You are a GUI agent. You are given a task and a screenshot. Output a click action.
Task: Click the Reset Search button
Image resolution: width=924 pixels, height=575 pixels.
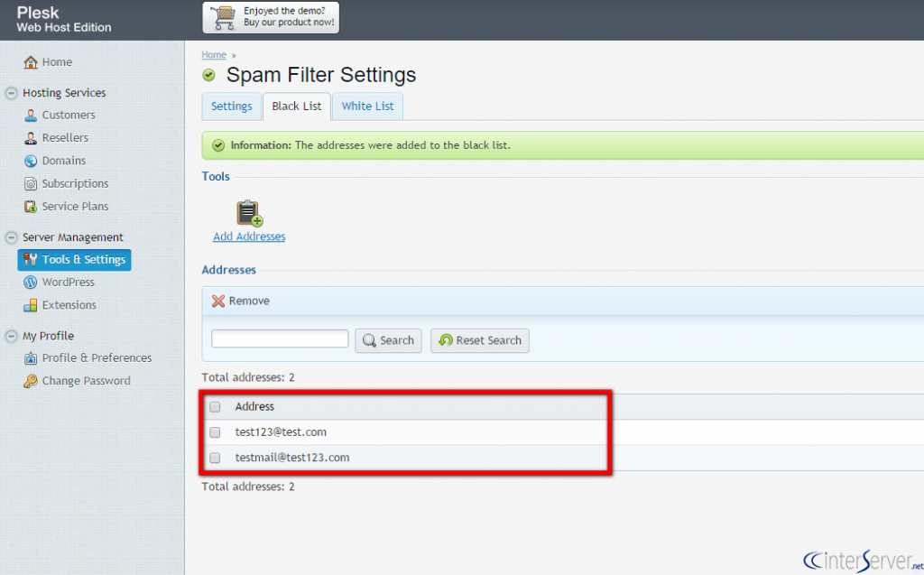[x=479, y=340]
